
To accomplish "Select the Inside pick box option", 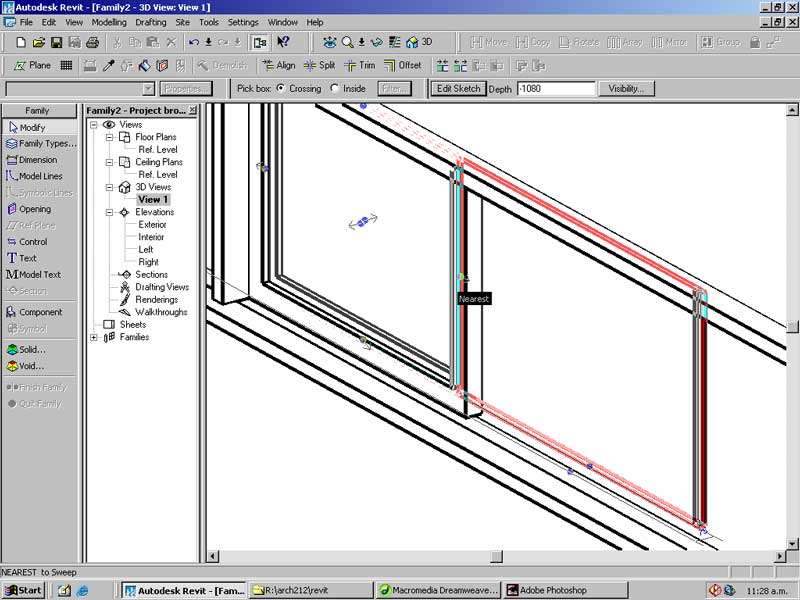I will point(335,88).
